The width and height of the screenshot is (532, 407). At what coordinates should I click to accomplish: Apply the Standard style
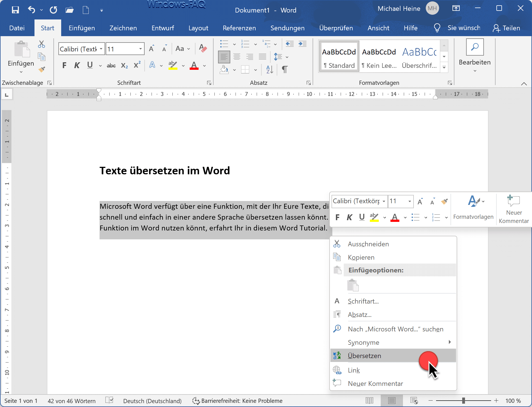pyautogui.click(x=339, y=57)
